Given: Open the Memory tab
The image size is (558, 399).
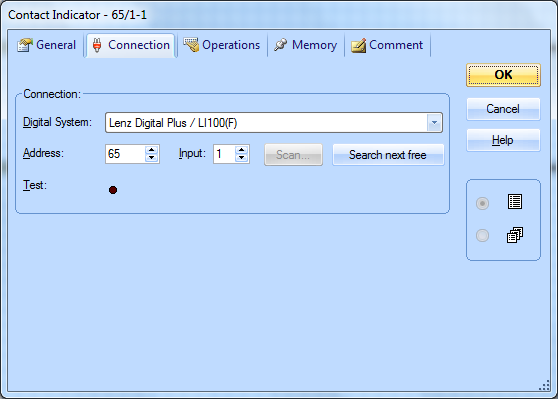Looking at the screenshot, I should pyautogui.click(x=305, y=45).
